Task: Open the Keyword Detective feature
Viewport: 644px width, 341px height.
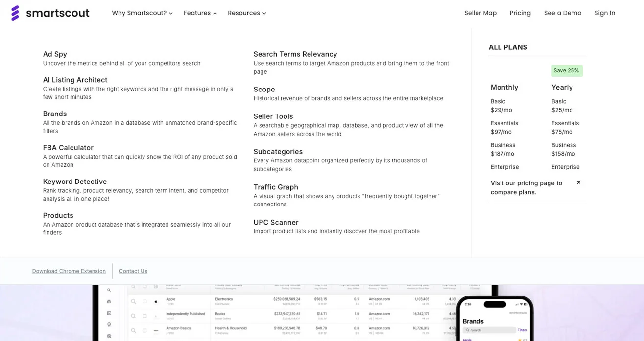Action: click(x=75, y=182)
